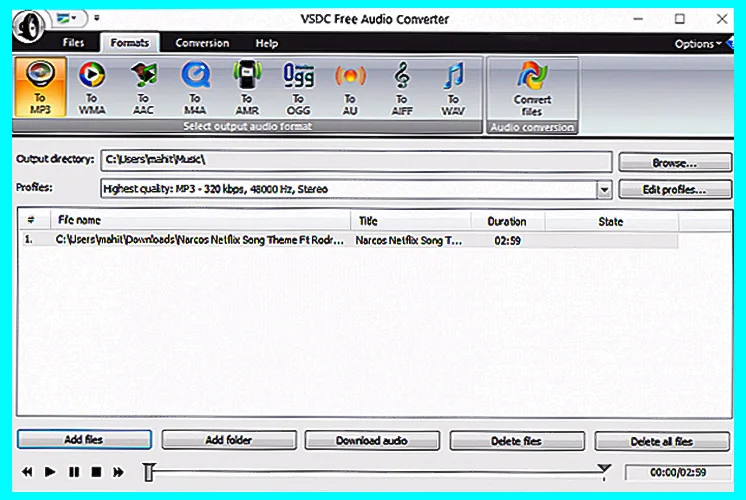The width and height of the screenshot is (746, 500).
Task: Click the State column header
Action: click(x=611, y=222)
